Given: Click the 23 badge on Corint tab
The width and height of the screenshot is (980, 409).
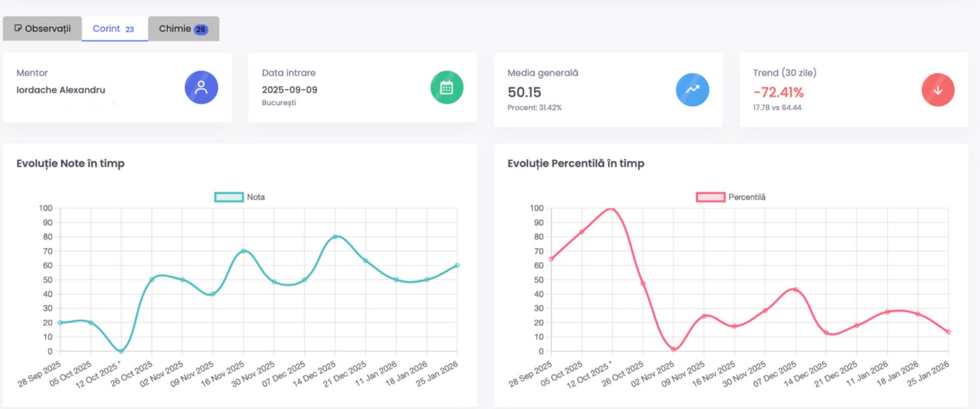Looking at the screenshot, I should point(130,29).
